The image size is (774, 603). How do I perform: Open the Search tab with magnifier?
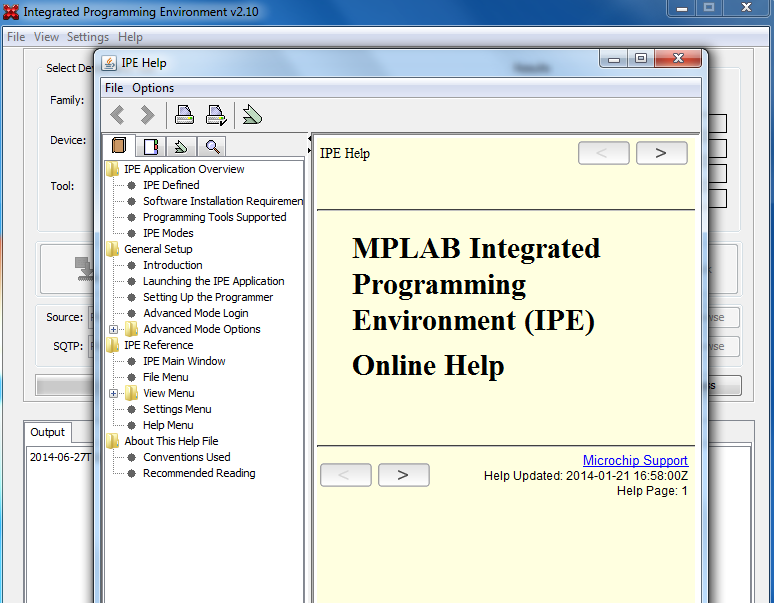[212, 147]
